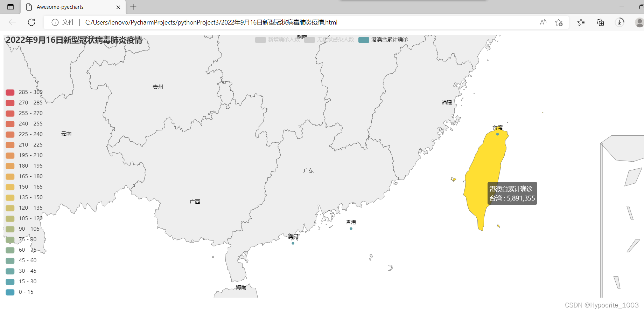Image resolution: width=644 pixels, height=312 pixels.
Task: Click the 30 - 45 legend piece
Action: (x=21, y=271)
